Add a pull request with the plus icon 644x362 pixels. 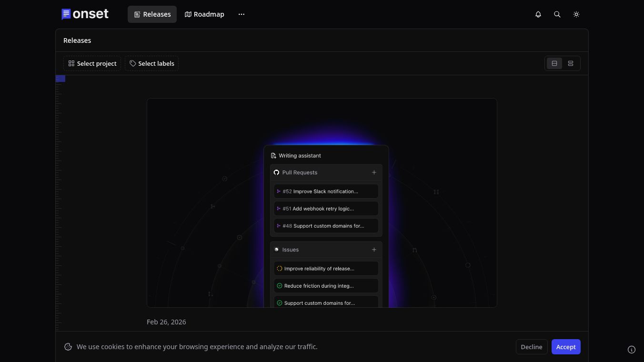tap(374, 172)
